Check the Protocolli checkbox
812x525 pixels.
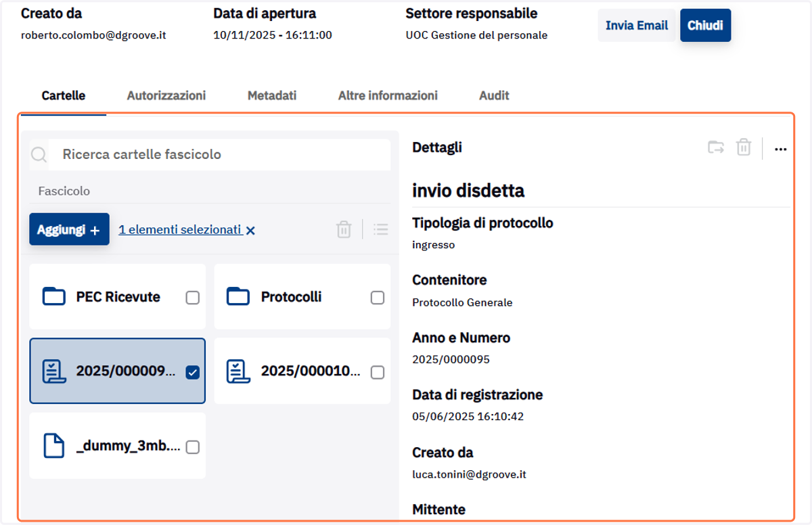click(x=378, y=298)
